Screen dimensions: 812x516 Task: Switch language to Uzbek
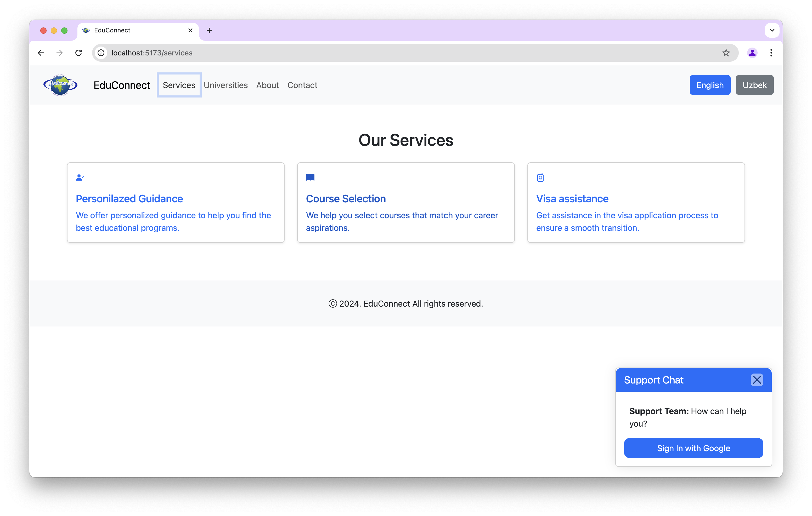pyautogui.click(x=754, y=85)
